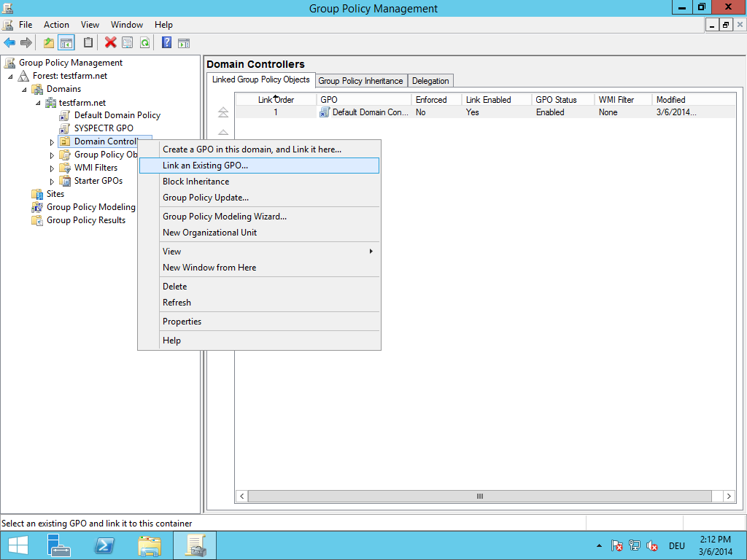747x560 pixels.
Task: Sort by the Modified column header
Action: click(x=693, y=99)
